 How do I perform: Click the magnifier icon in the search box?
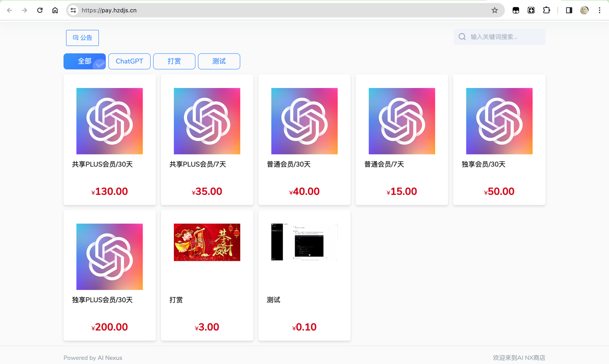tap(462, 37)
